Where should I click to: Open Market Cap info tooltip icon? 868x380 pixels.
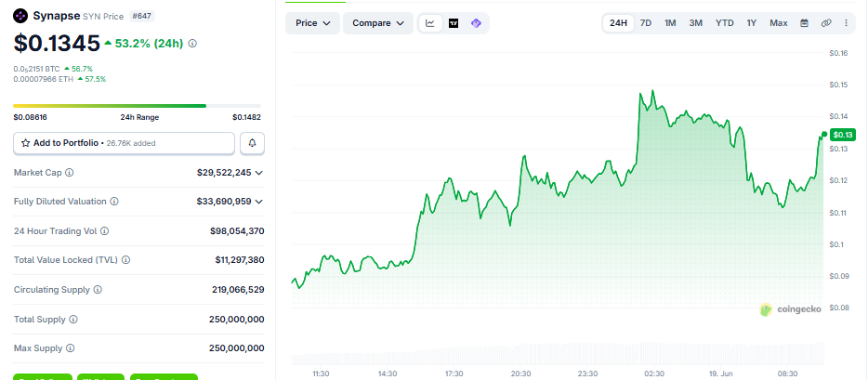tap(69, 173)
